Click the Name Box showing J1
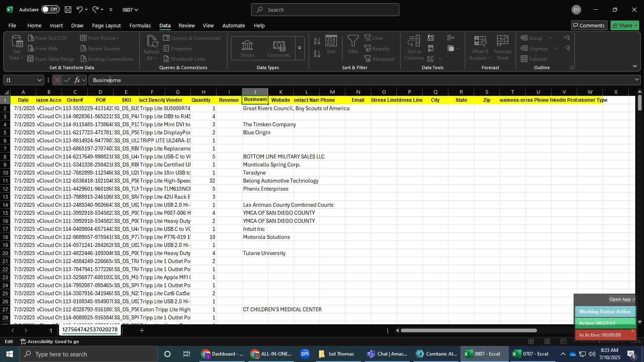Screen dimensions: 644x362 coord(23,80)
